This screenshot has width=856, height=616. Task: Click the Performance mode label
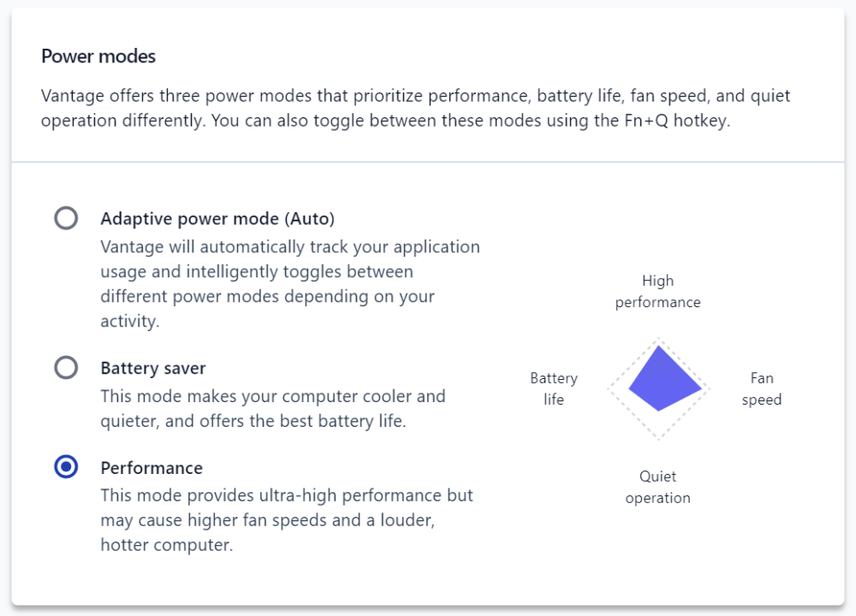[x=152, y=468]
